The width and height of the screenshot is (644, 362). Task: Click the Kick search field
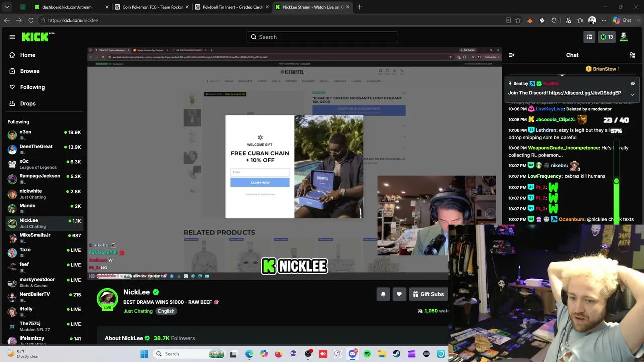click(322, 37)
